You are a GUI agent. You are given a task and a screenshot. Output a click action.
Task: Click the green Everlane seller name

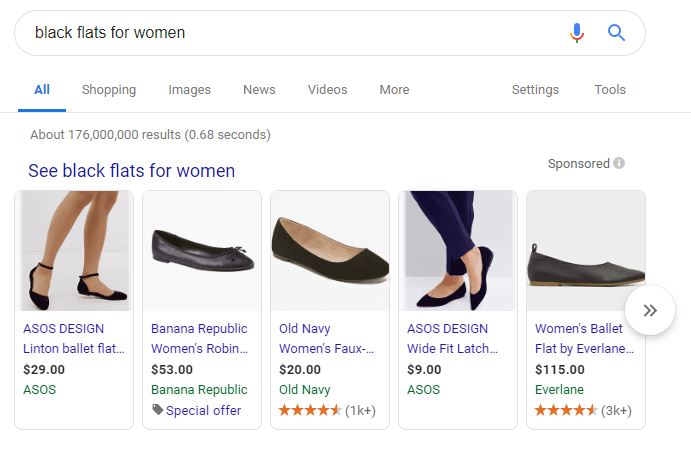coord(559,390)
